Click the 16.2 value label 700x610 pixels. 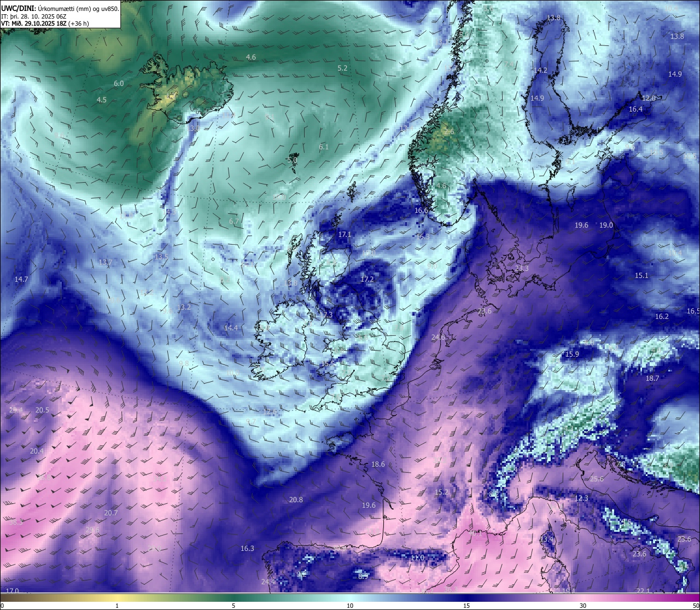coord(662,317)
